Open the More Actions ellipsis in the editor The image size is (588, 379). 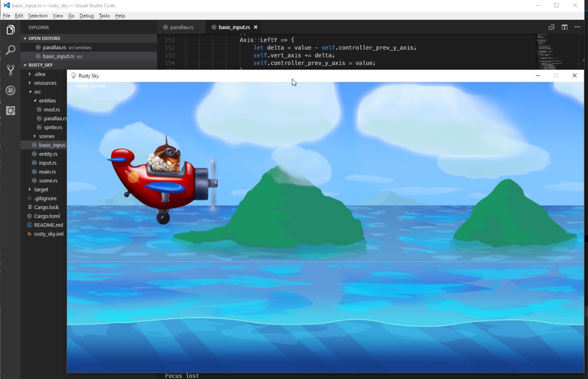click(x=577, y=27)
